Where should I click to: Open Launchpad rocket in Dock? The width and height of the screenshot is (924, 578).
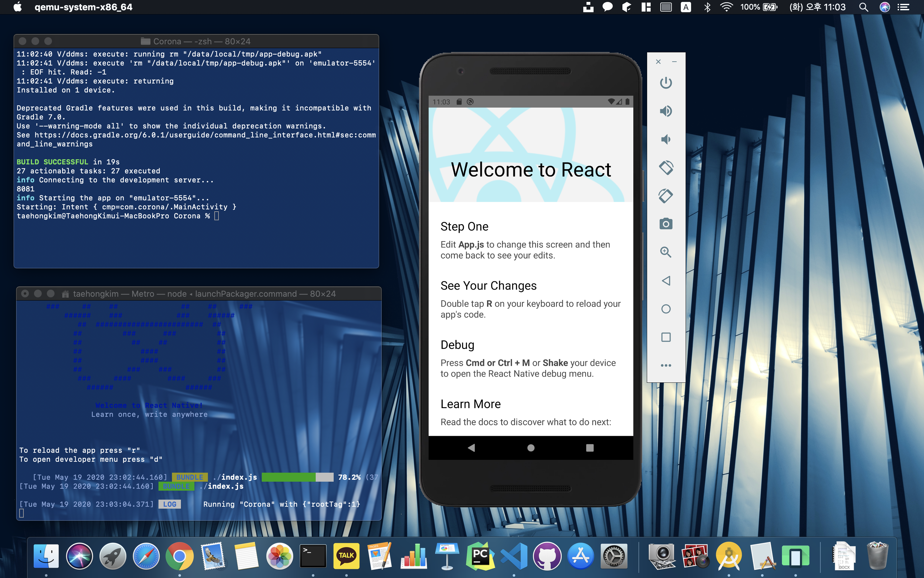click(x=113, y=556)
